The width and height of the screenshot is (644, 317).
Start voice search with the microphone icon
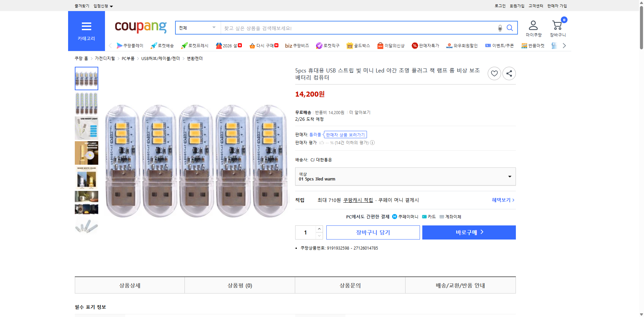click(x=499, y=28)
